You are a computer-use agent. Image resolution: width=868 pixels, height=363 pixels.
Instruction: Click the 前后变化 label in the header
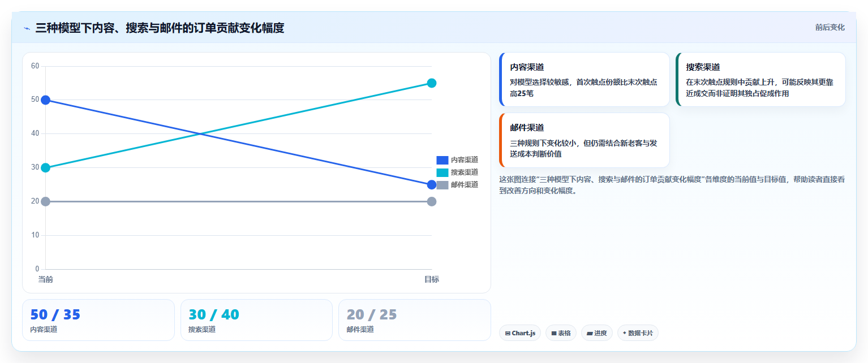(x=830, y=27)
